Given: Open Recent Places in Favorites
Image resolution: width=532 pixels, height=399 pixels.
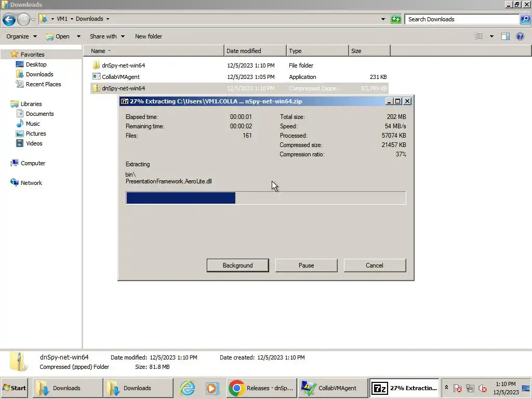Looking at the screenshot, I should click(44, 84).
